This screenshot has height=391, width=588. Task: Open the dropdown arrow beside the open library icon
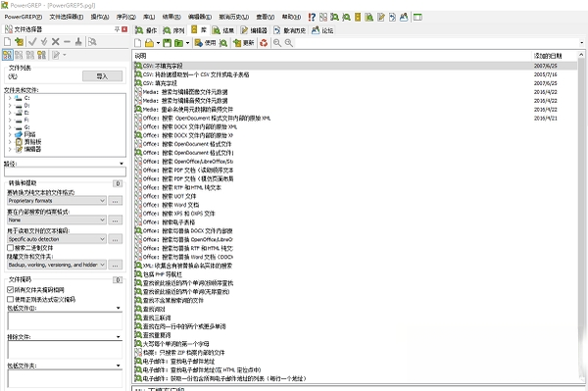[x=158, y=43]
